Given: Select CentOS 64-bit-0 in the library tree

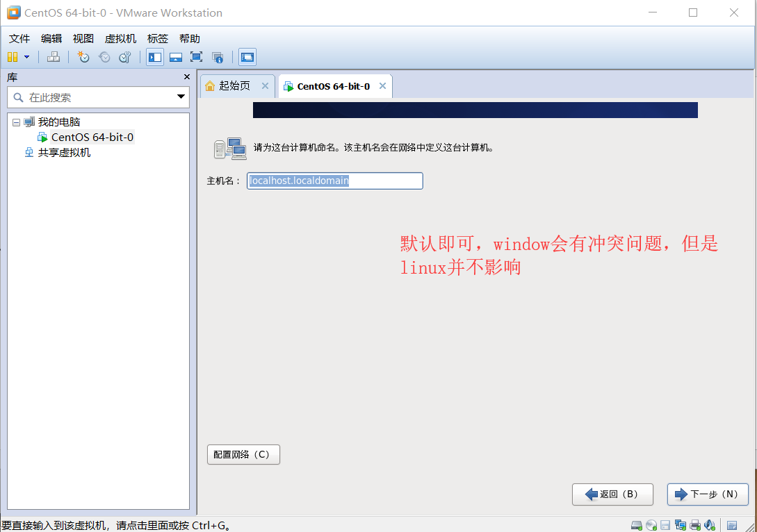Looking at the screenshot, I should (92, 138).
